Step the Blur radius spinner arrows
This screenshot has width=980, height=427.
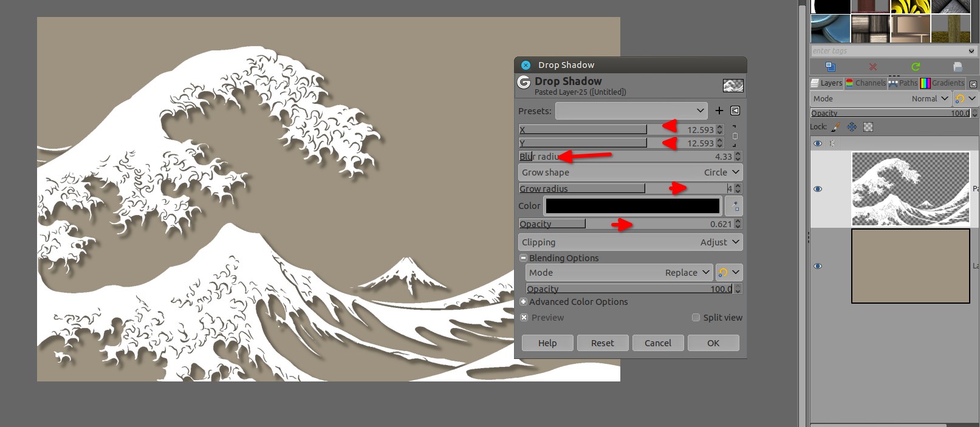[738, 156]
